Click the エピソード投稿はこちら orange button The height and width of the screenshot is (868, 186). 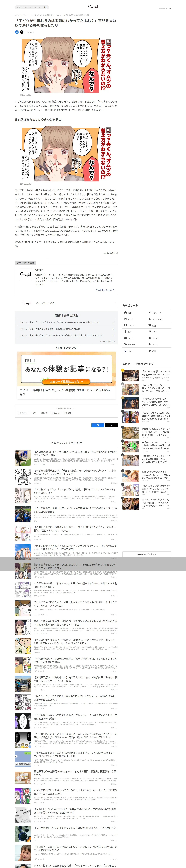point(66,381)
